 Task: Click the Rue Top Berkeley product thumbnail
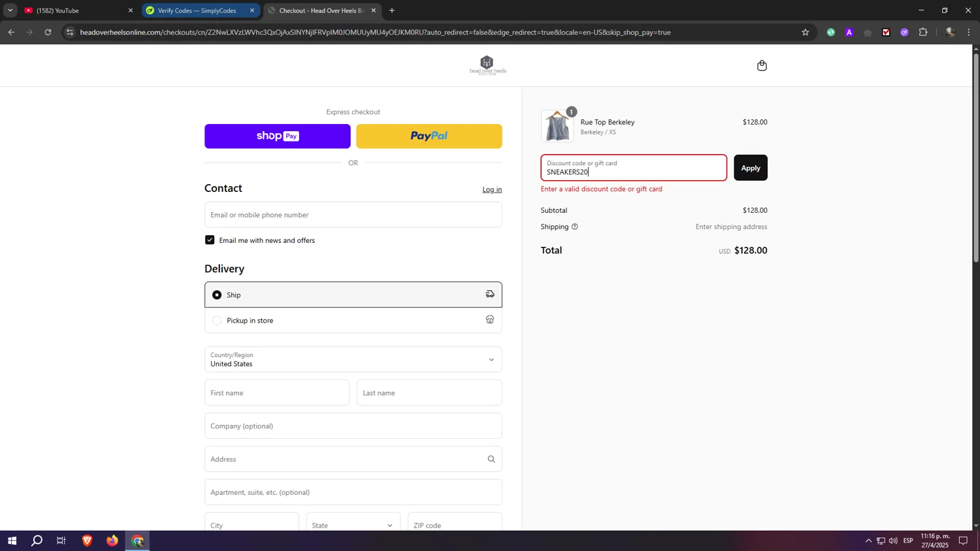click(557, 126)
